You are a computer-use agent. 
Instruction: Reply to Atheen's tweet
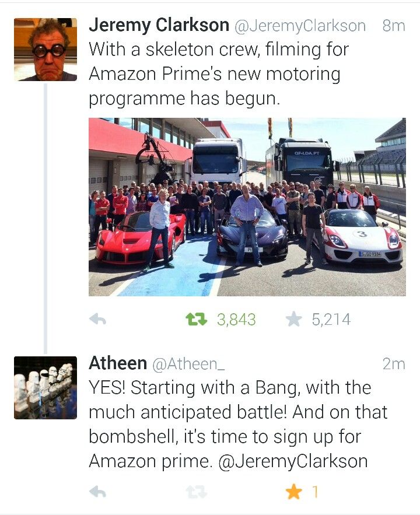(97, 492)
